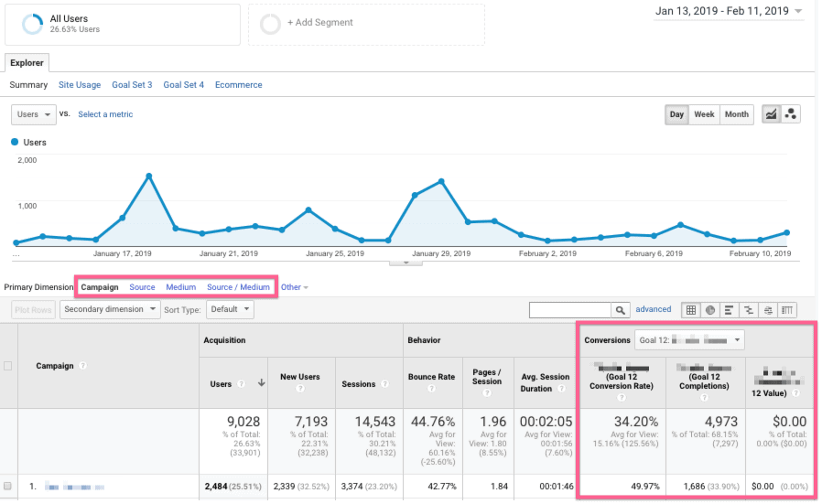Select the performance bar view icon
Viewport: 822px width, 504px height.
pos(730,310)
